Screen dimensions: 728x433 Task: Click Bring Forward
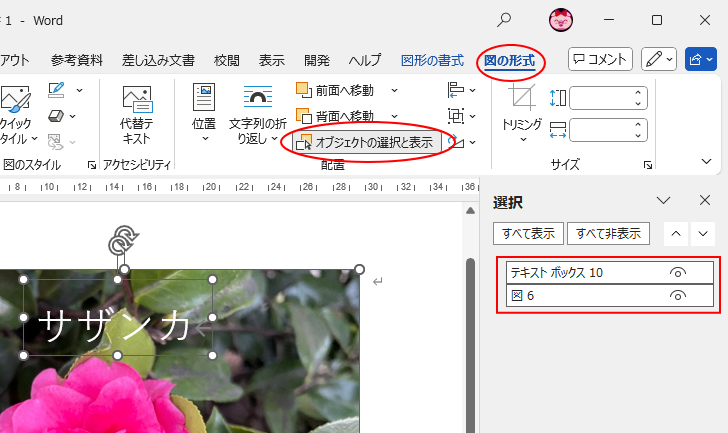[x=335, y=90]
